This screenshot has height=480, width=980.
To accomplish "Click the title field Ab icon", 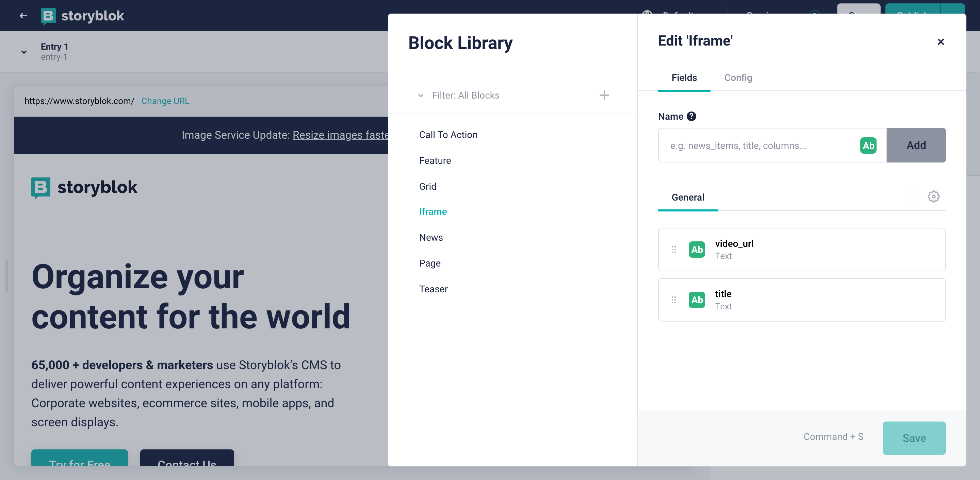I will point(697,300).
